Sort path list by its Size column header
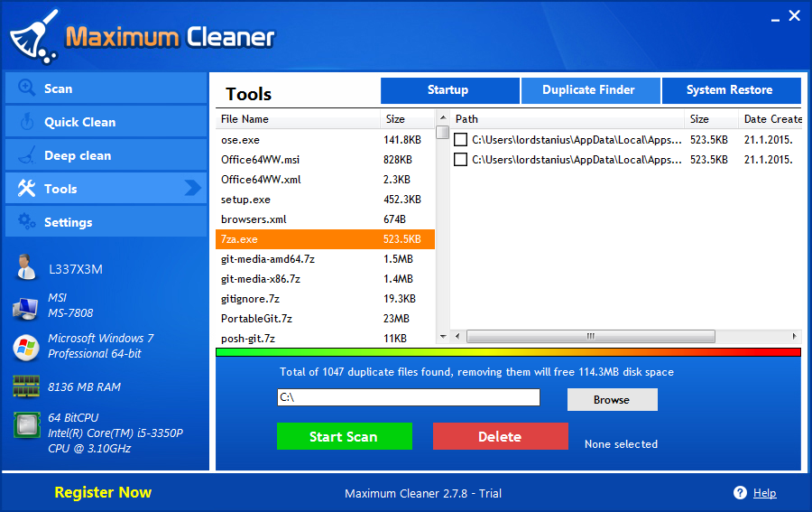812x512 pixels. point(711,118)
